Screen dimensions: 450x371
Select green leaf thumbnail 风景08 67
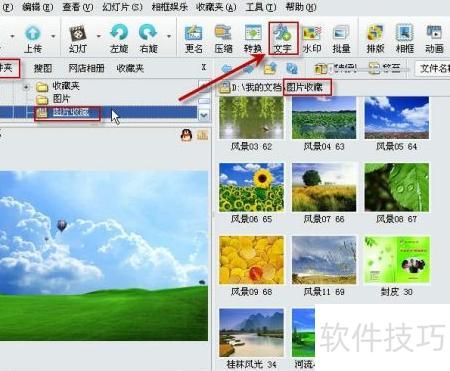coord(397,187)
